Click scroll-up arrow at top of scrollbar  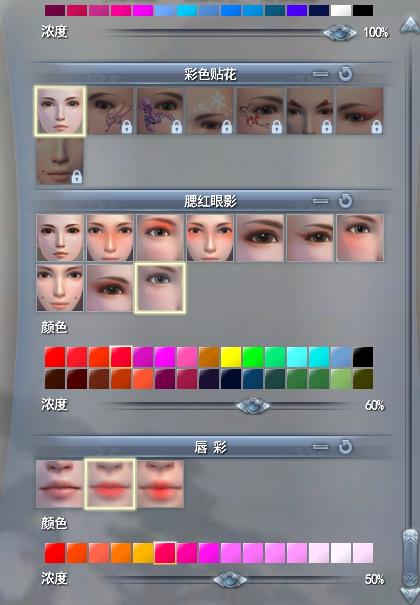(409, 26)
